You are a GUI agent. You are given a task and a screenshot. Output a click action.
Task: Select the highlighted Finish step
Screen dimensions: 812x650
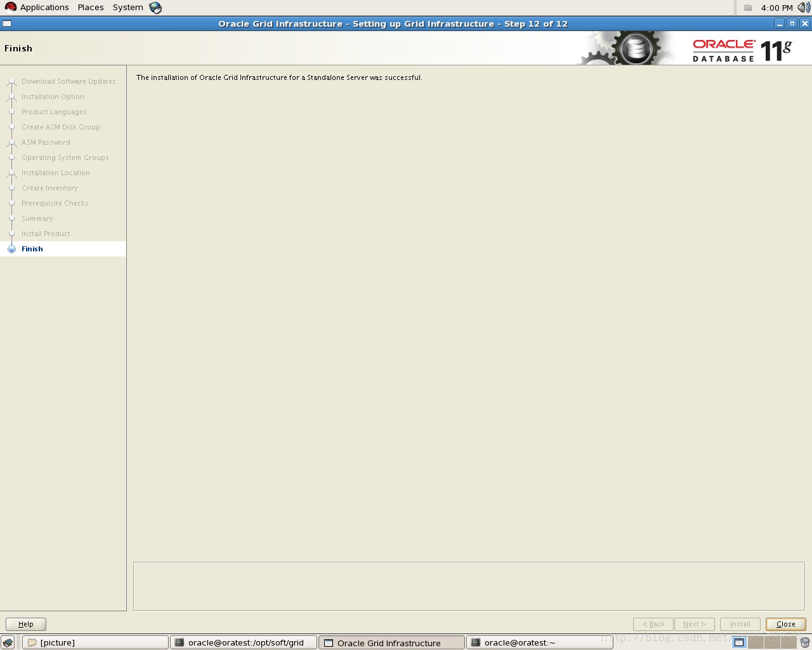(63, 249)
